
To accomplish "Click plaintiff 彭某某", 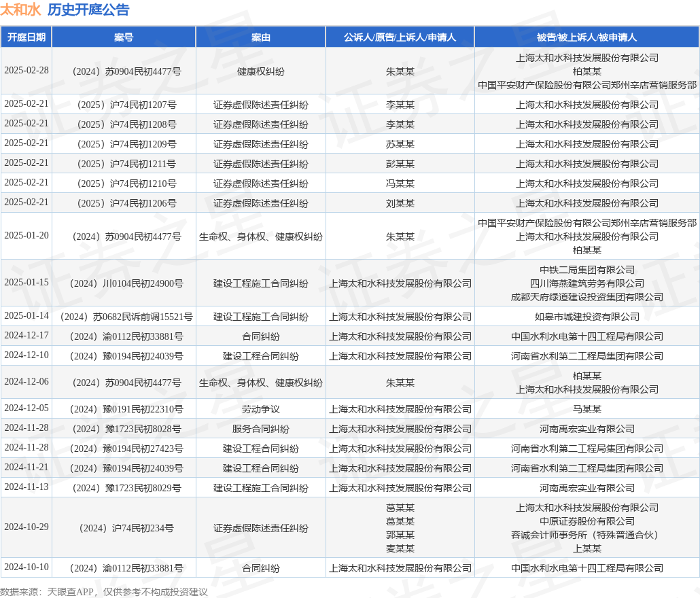I will coord(400,164).
